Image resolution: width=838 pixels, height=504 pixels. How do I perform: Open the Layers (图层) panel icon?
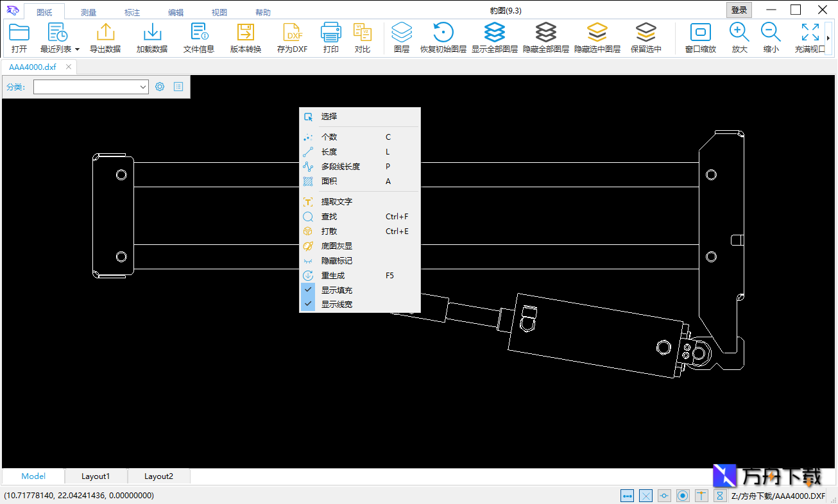402,33
